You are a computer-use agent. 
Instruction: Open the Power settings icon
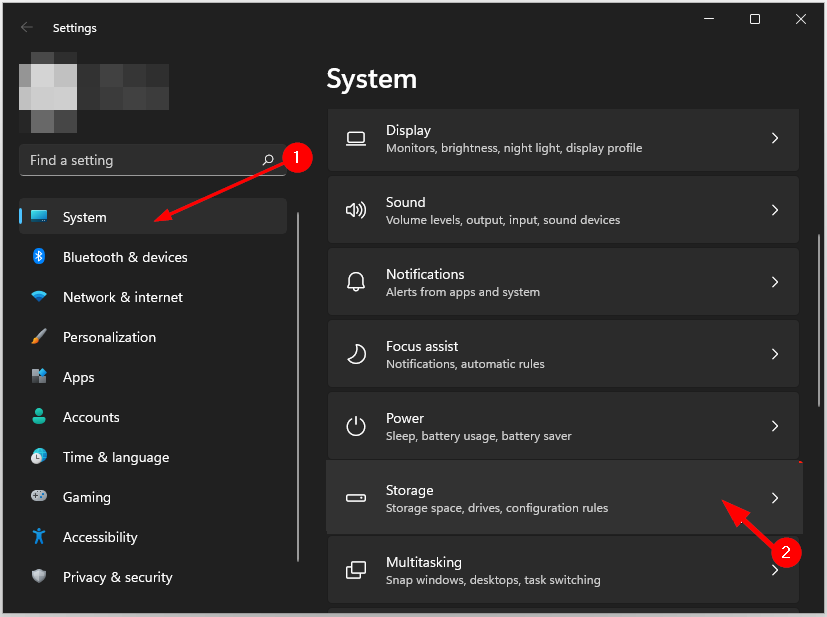pyautogui.click(x=356, y=426)
